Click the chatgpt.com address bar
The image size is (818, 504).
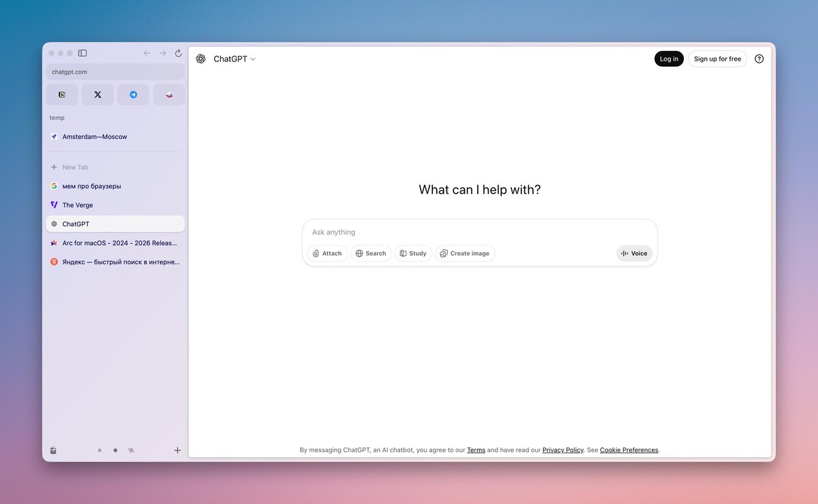115,72
